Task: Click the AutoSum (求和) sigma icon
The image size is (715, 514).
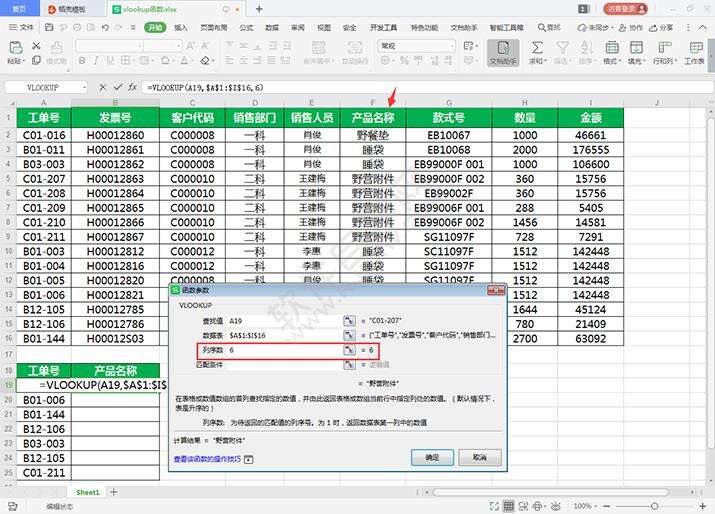Action: [538, 47]
